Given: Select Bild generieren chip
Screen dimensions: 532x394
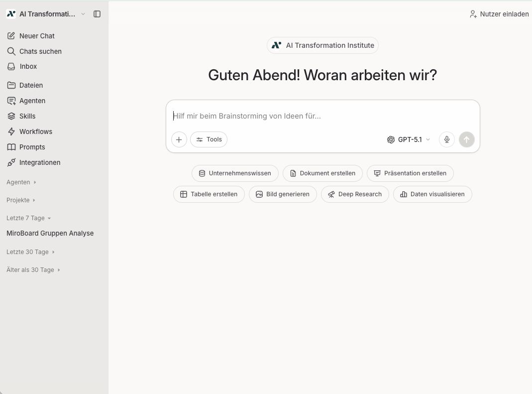Looking at the screenshot, I should point(283,194).
